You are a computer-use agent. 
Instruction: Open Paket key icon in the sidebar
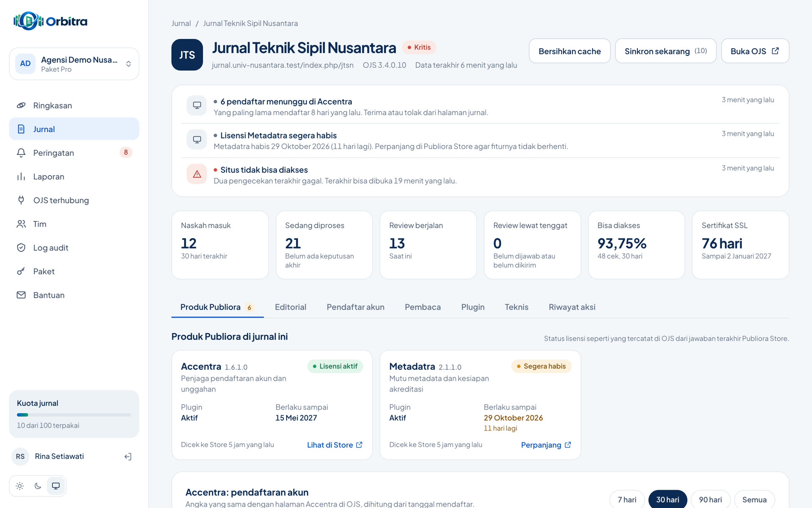click(x=21, y=271)
